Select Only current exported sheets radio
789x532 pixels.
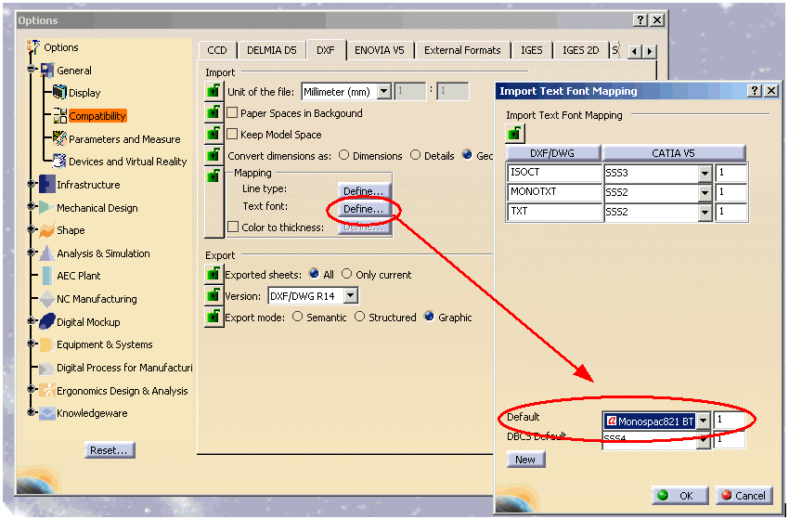347,274
